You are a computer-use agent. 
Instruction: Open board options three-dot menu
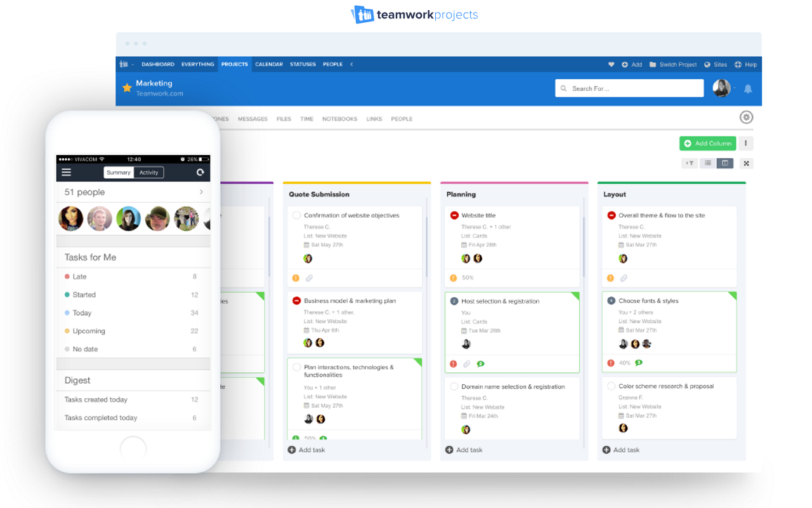point(746,144)
